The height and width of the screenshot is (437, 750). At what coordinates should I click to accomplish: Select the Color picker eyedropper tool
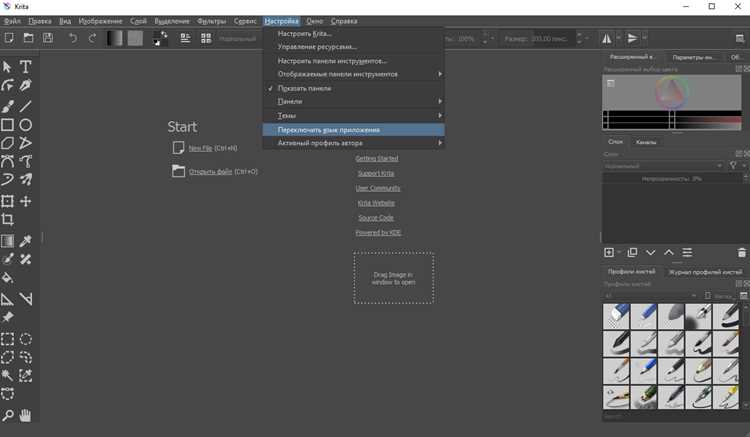[25, 241]
